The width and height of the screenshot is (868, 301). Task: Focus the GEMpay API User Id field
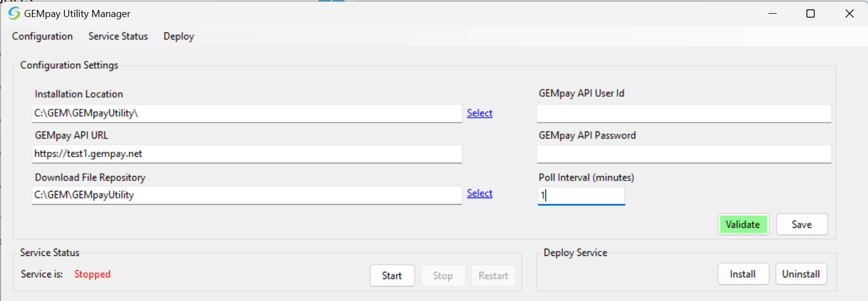coord(683,113)
